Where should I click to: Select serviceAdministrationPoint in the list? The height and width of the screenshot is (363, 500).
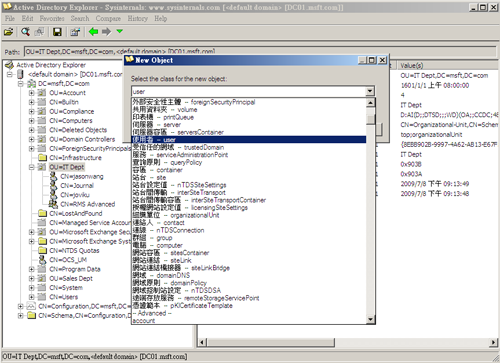tap(249, 155)
